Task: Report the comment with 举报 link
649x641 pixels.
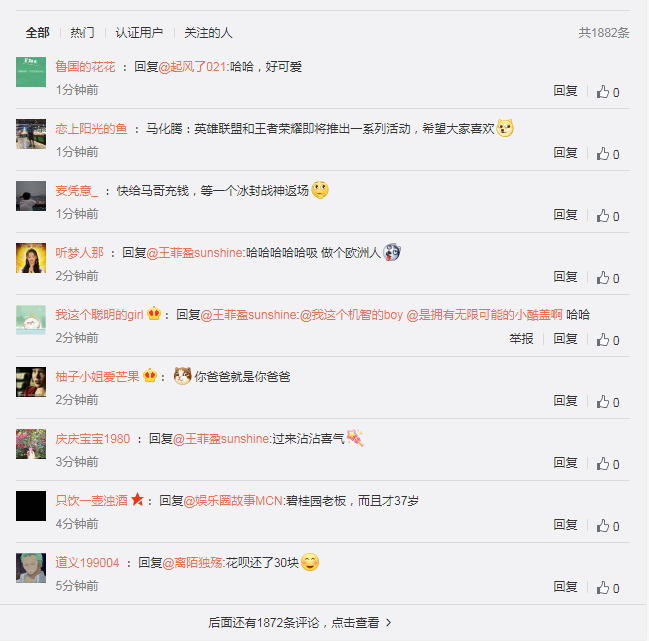Action: pyautogui.click(x=521, y=339)
